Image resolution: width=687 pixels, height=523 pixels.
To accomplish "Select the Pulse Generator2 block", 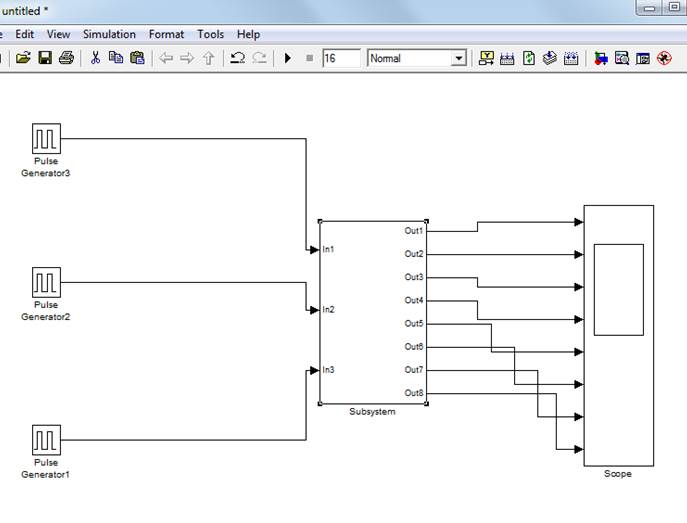I will tap(46, 282).
